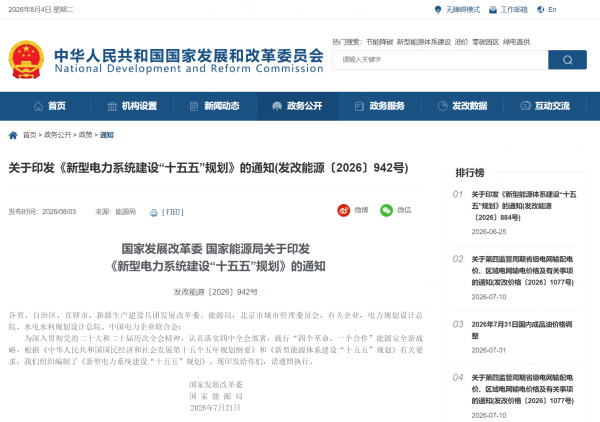Image resolution: width=600 pixels, height=422 pixels.
Task: Click the building icon beside 机构设置
Action: [x=112, y=106]
